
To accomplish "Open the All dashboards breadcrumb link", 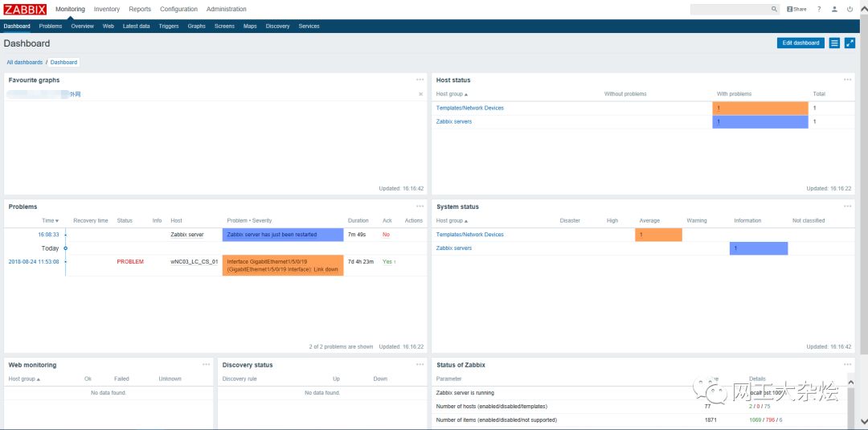I will pos(24,63).
